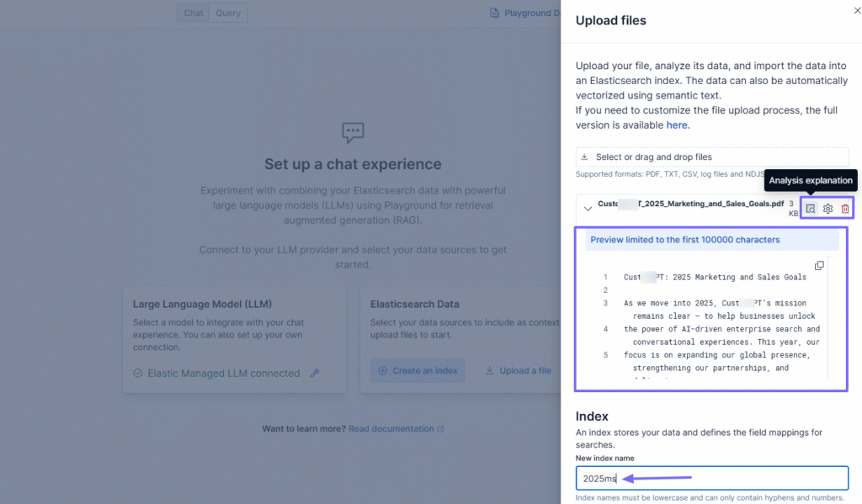Open settings for the uploaded file
The height and width of the screenshot is (504, 862).
pos(827,208)
